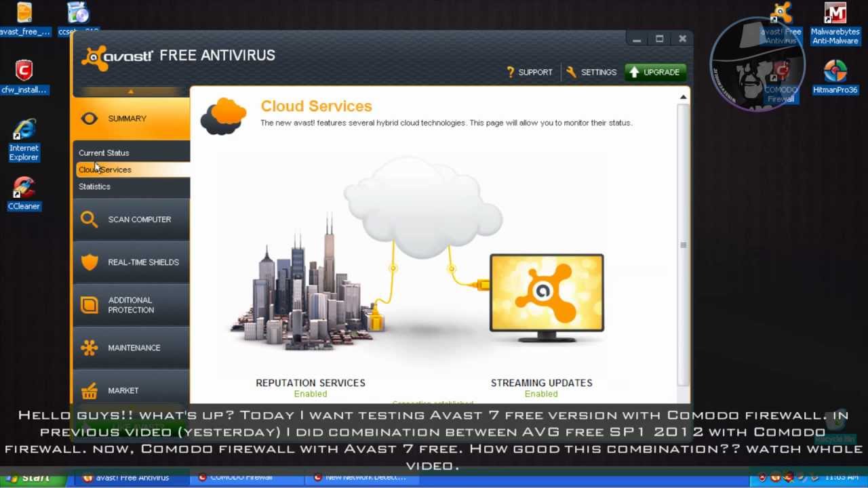Screen dimensions: 868x488
Task: Open Market section
Action: coord(132,389)
